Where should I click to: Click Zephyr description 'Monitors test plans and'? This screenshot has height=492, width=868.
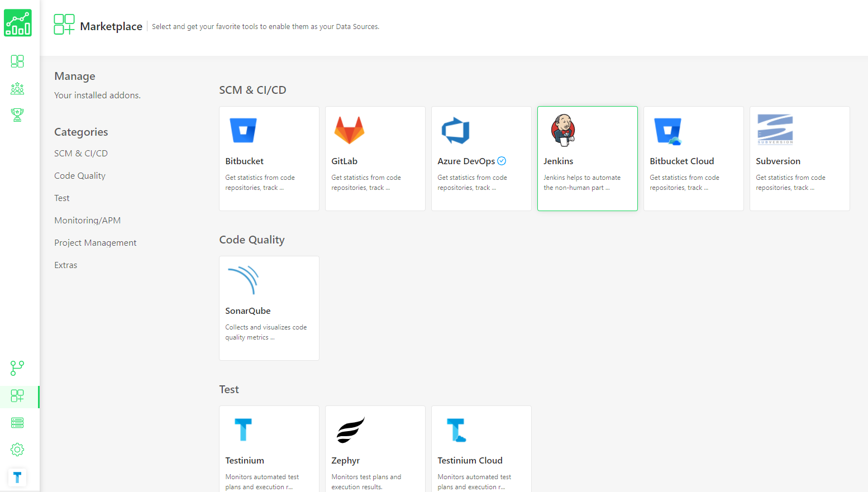pos(366,477)
